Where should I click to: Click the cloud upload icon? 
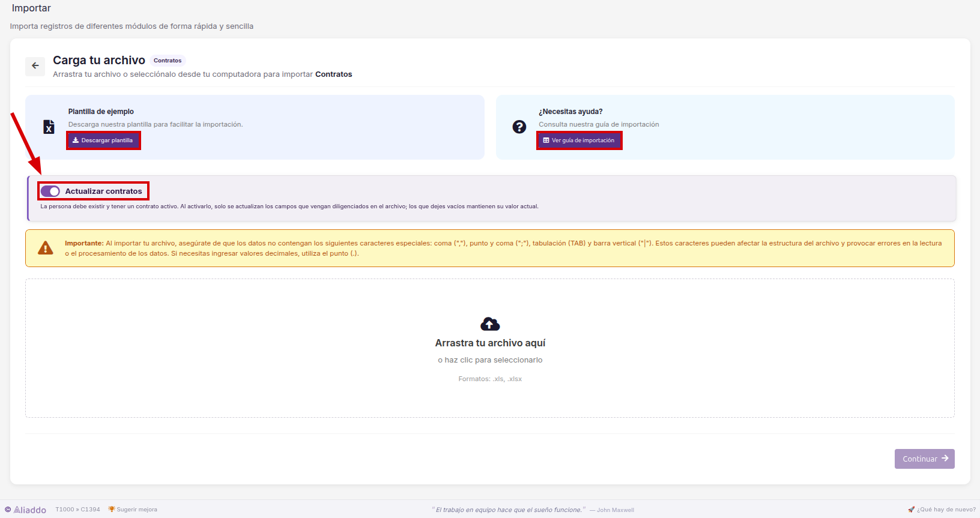coord(490,324)
